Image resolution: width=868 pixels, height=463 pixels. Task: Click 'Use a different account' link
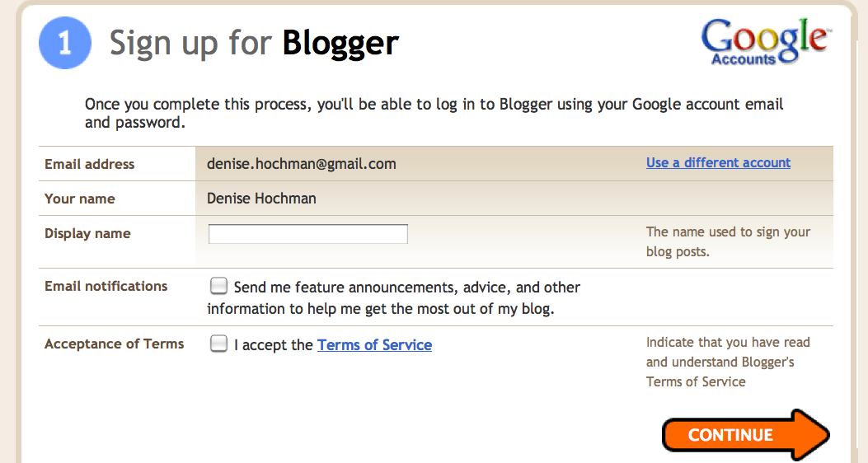click(718, 162)
